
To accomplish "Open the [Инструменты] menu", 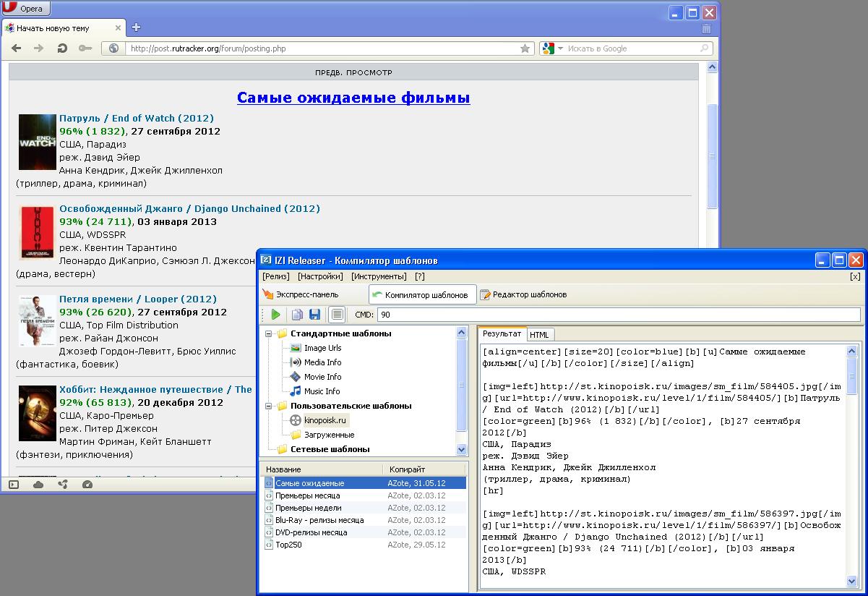I will click(379, 276).
